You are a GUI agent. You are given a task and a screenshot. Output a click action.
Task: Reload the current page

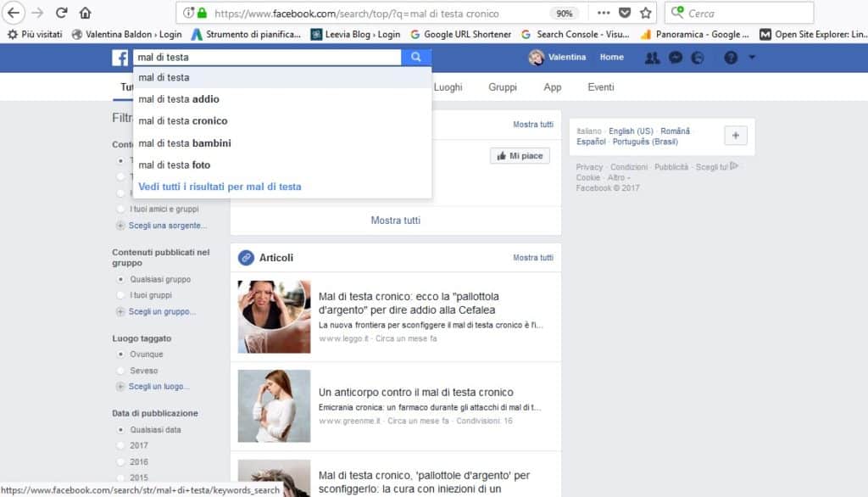[x=61, y=13]
